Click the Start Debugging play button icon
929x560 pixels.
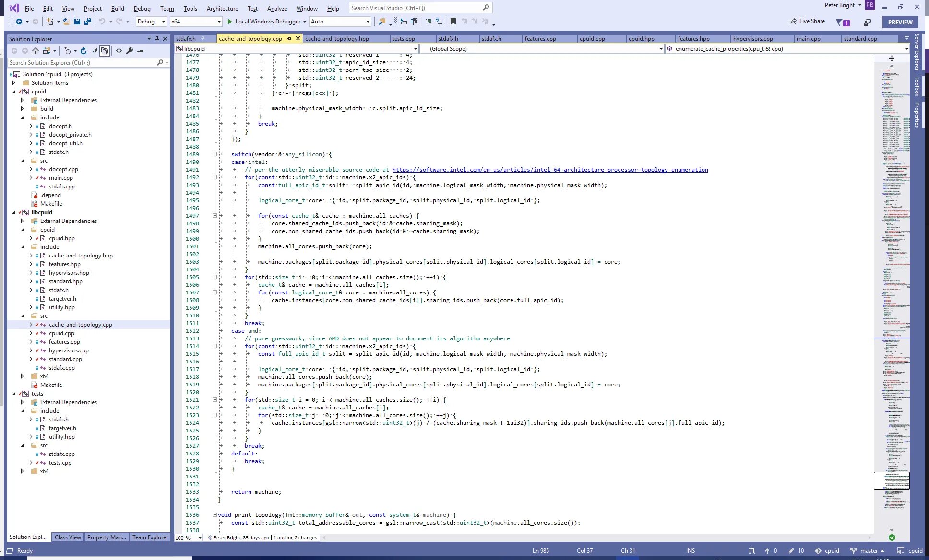230,21
